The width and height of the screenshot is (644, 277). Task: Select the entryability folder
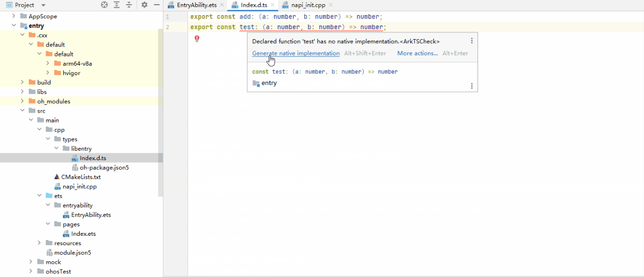coord(78,206)
